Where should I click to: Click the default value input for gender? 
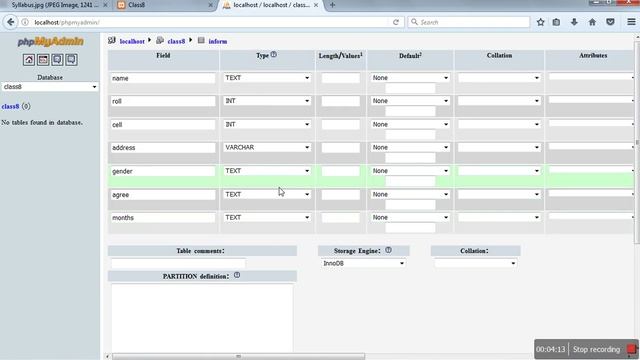click(410, 181)
